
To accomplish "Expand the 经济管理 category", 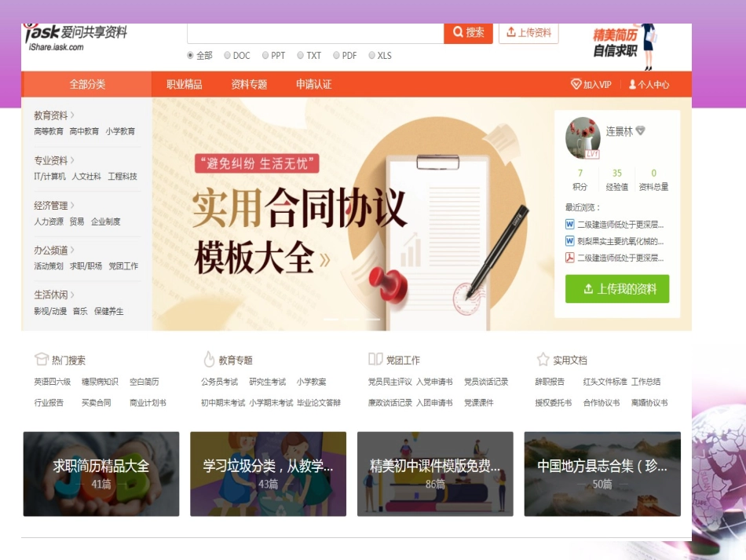I will pyautogui.click(x=53, y=206).
